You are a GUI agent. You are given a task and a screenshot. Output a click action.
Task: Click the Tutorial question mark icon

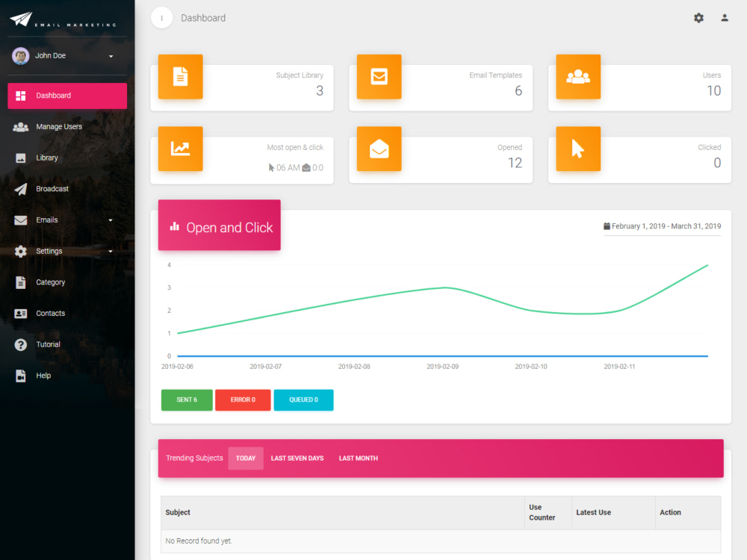tap(20, 344)
